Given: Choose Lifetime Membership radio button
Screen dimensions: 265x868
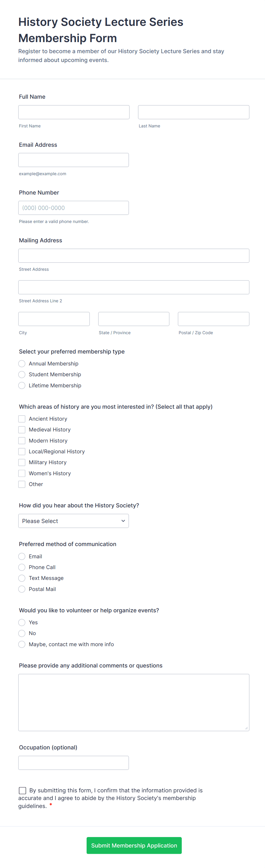Looking at the screenshot, I should 22,385.
